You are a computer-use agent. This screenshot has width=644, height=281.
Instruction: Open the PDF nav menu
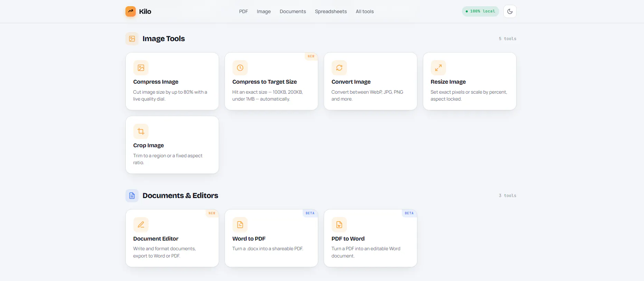tap(244, 11)
